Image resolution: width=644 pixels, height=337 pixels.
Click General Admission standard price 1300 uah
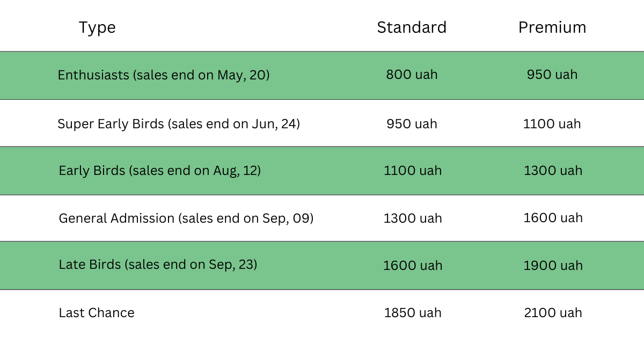tap(413, 218)
